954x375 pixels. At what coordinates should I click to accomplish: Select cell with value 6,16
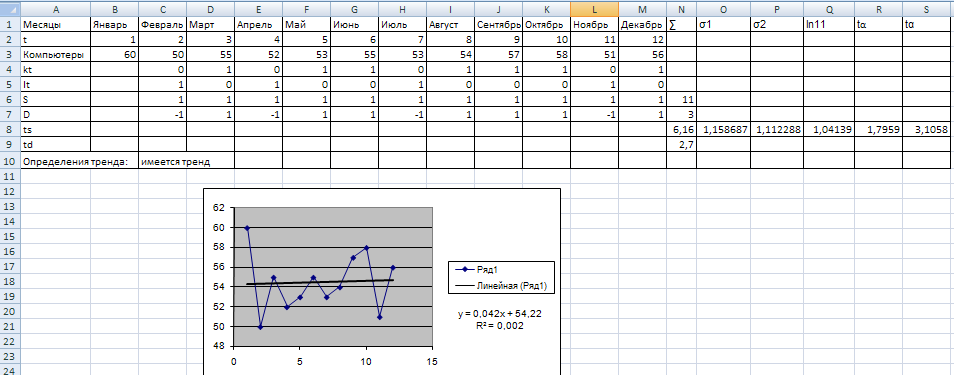coord(681,129)
